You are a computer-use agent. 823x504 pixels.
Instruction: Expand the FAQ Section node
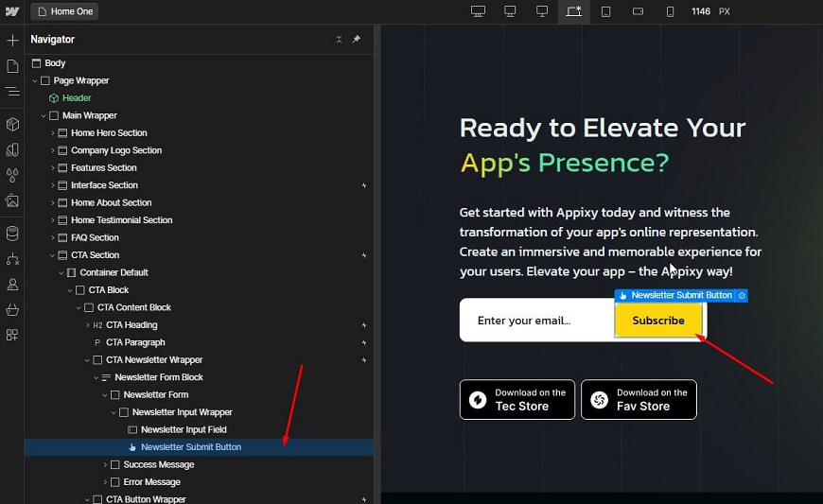[52, 237]
